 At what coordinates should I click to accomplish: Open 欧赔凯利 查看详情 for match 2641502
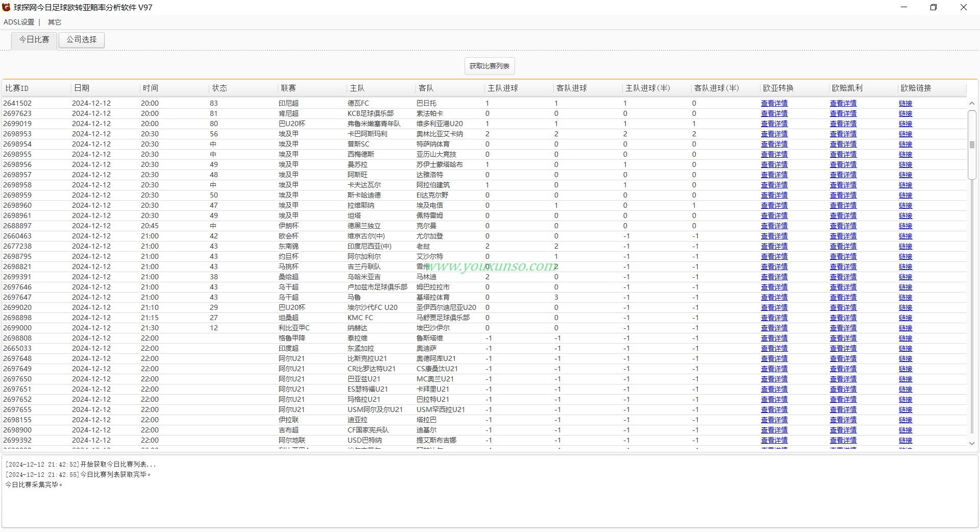click(843, 103)
